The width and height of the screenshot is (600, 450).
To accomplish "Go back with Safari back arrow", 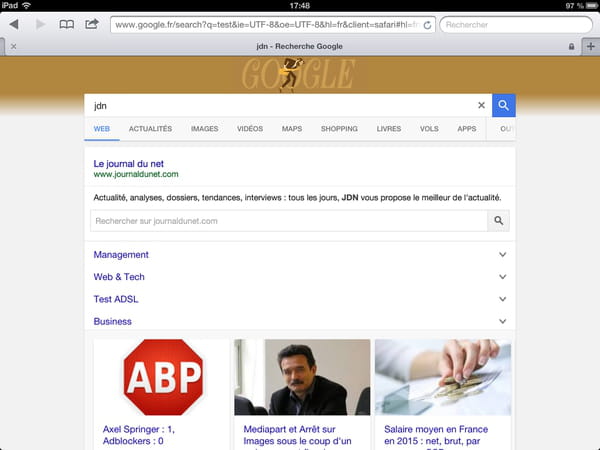I will [14, 24].
